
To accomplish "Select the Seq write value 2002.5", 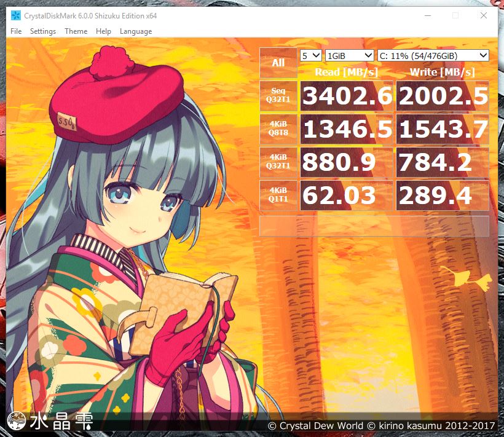I will click(443, 96).
